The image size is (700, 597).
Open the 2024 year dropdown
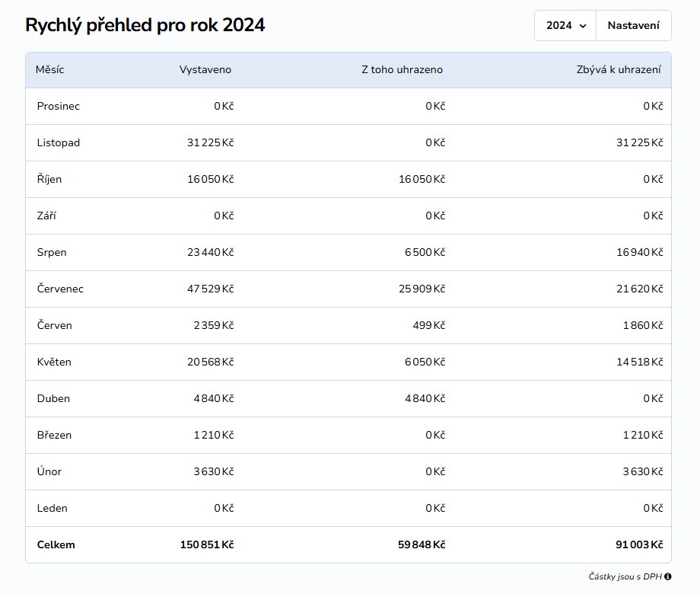pos(565,25)
